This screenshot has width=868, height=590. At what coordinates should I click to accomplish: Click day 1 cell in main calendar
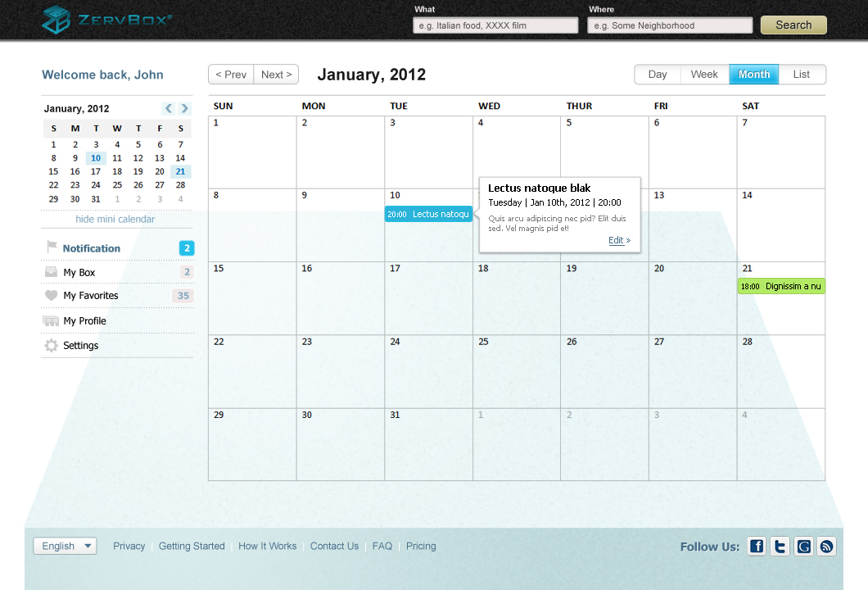pyautogui.click(x=252, y=152)
